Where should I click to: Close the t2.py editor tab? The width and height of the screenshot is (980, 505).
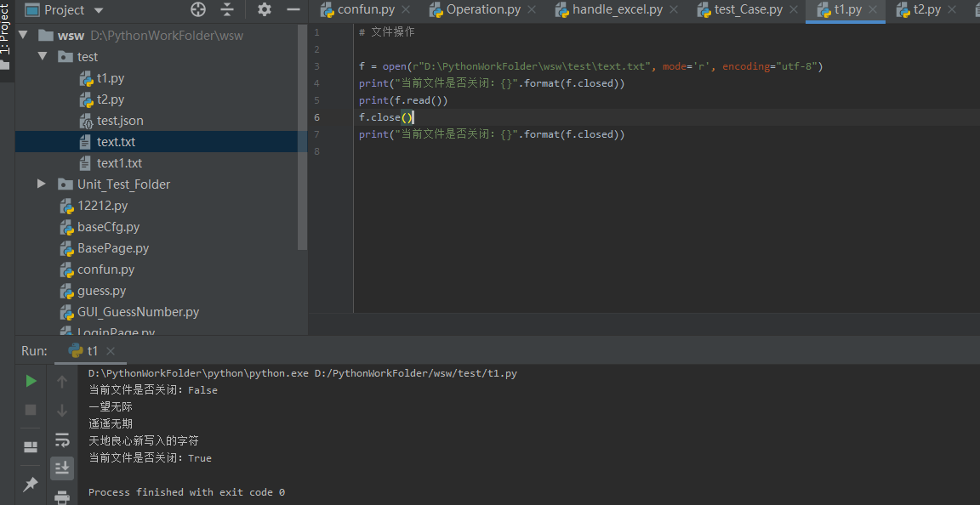point(952,9)
